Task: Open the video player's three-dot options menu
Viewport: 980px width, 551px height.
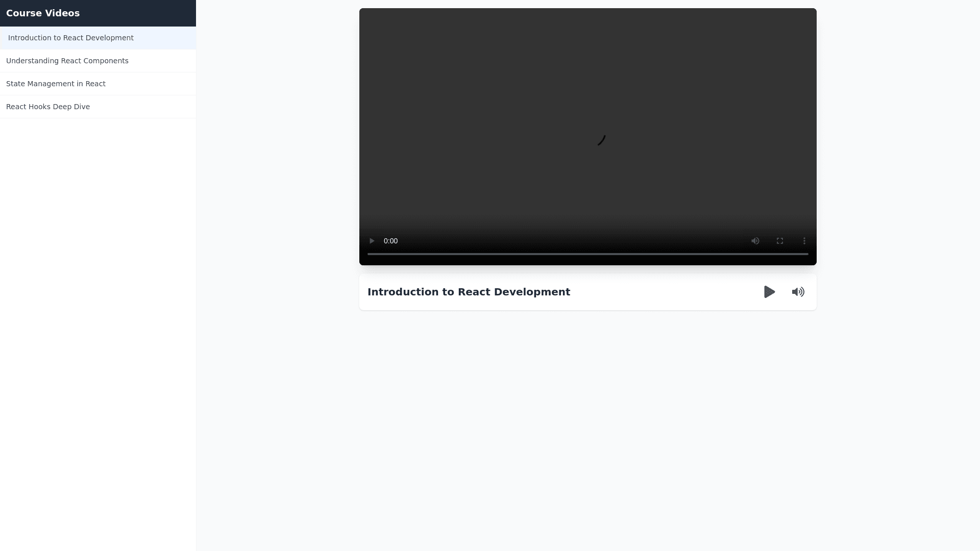Action: pyautogui.click(x=804, y=241)
